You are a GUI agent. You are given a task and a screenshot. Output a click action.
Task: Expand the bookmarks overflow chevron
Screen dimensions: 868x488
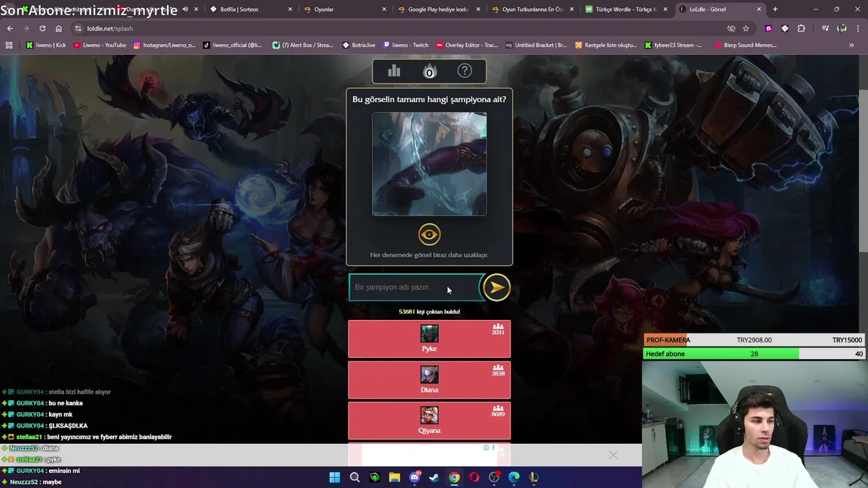point(851,45)
